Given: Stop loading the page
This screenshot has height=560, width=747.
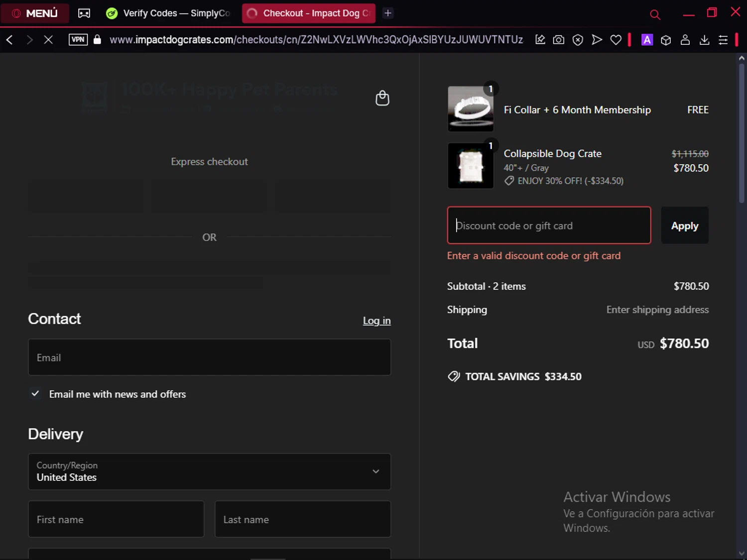Looking at the screenshot, I should click(x=48, y=40).
